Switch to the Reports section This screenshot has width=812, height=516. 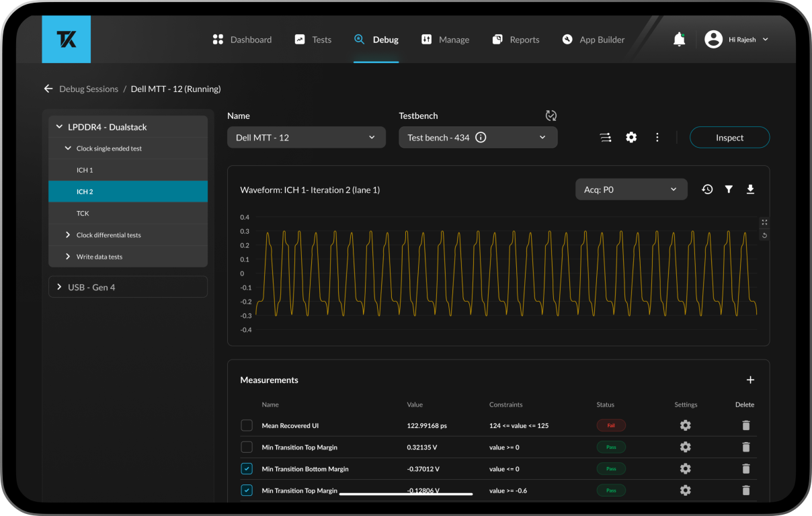pos(516,40)
